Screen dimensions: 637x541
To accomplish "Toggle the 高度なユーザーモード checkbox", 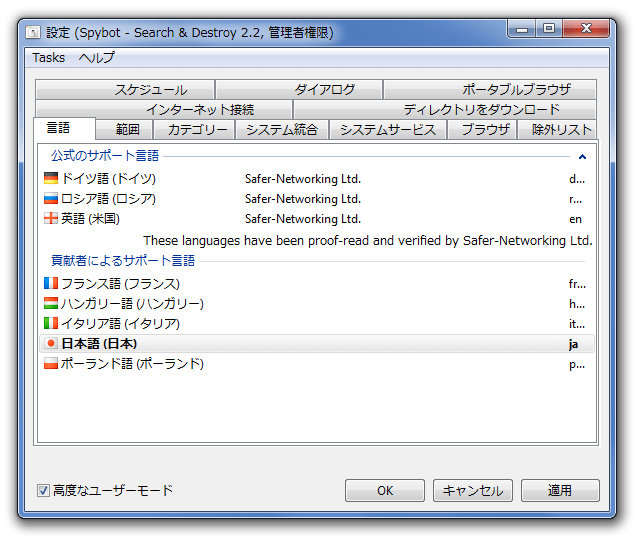I will (43, 490).
